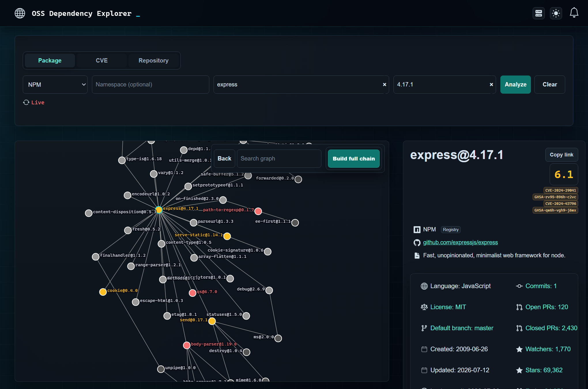Select the send@0.17.1 yellow node
This screenshot has height=389, width=588.
pyautogui.click(x=212, y=321)
